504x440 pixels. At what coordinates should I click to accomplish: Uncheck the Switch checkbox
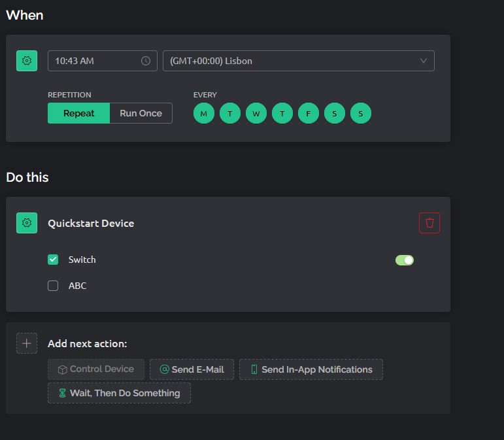pyautogui.click(x=53, y=260)
